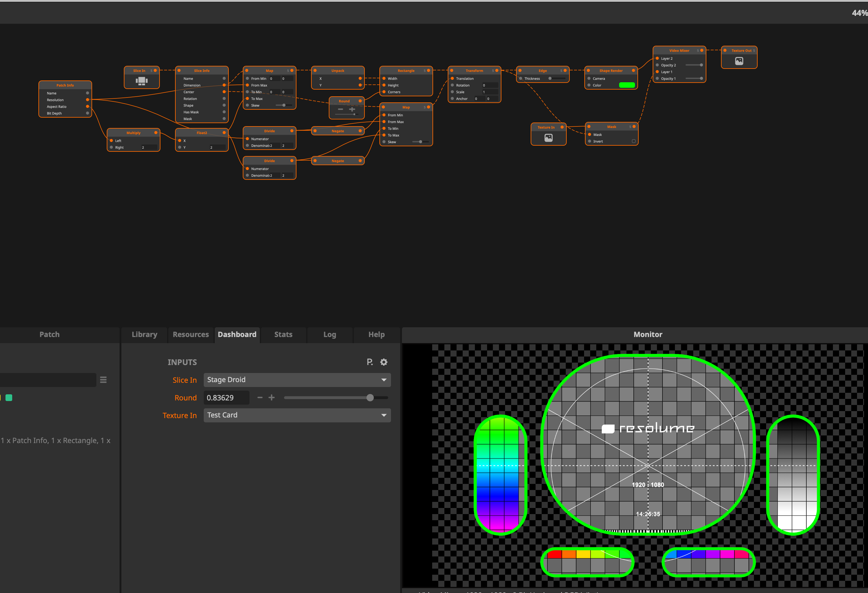
Task: Click the Slice In node slice icon
Action: (142, 81)
